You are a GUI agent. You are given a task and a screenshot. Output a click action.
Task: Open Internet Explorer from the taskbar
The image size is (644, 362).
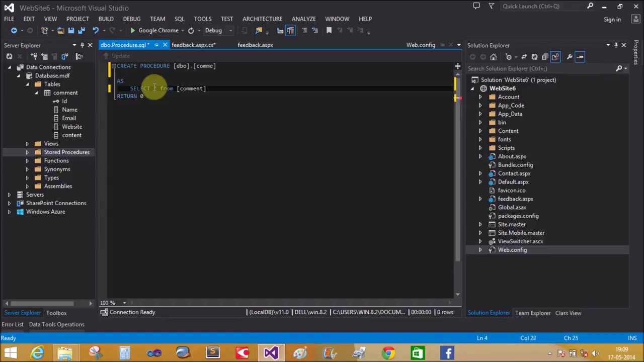pos(37,352)
